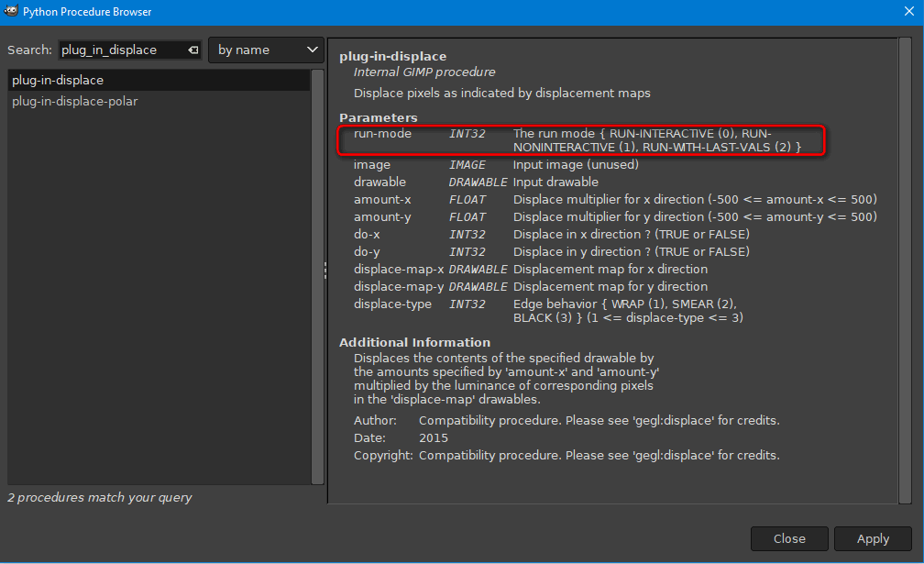Click the Apply button
The width and height of the screenshot is (924, 564).
873,538
